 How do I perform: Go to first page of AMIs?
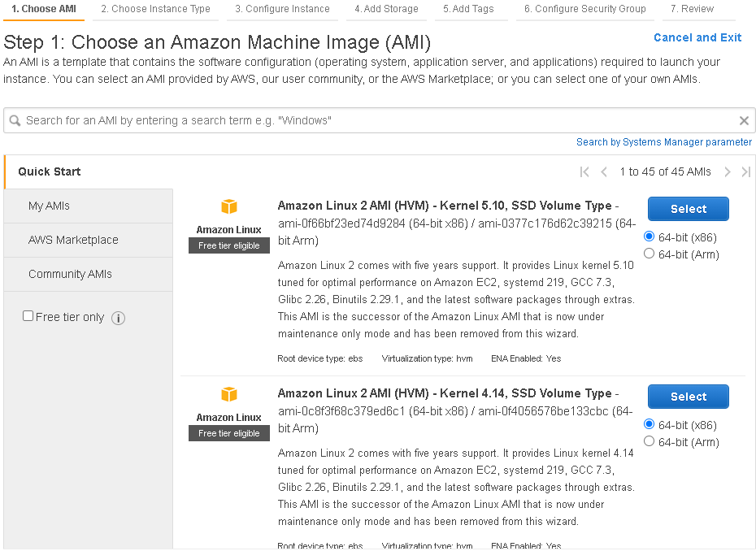584,172
